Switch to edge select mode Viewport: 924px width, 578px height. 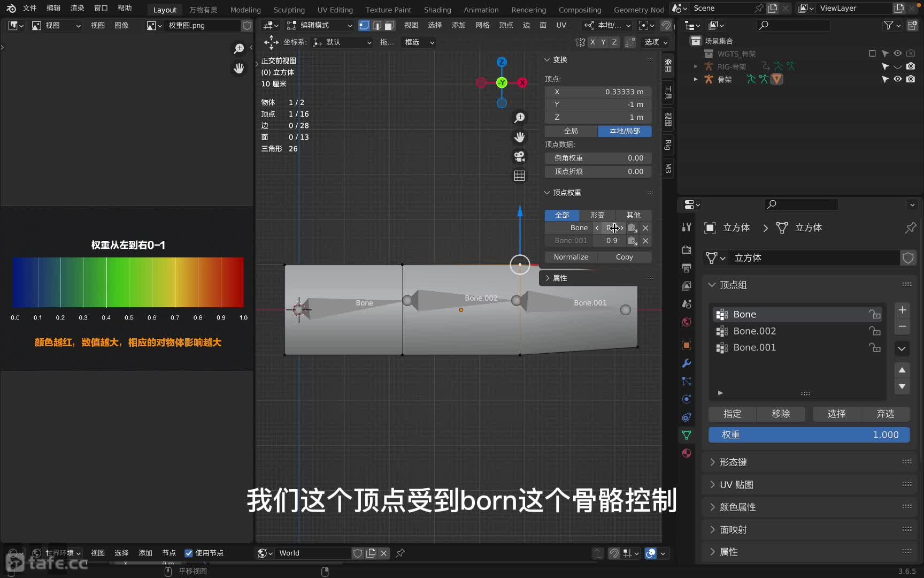tap(377, 25)
